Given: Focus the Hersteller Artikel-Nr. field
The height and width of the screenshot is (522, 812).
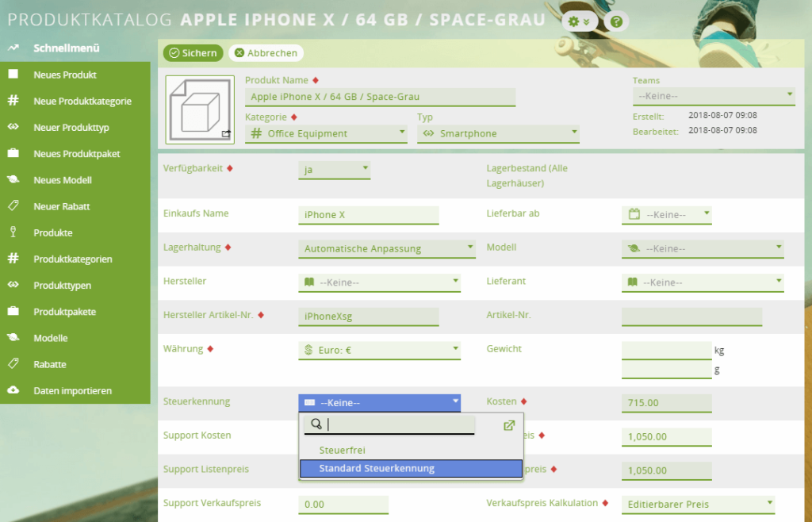Looking at the screenshot, I should click(368, 317).
